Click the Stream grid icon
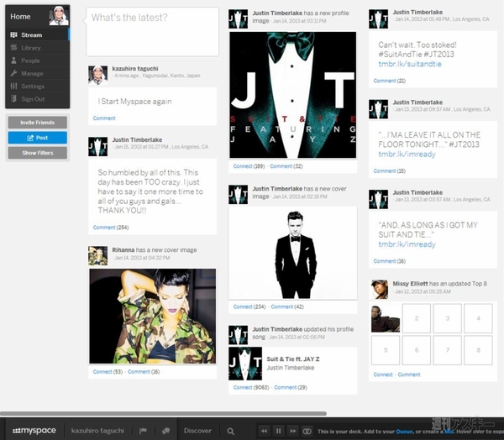Image resolution: width=504 pixels, height=440 pixels. click(x=13, y=34)
